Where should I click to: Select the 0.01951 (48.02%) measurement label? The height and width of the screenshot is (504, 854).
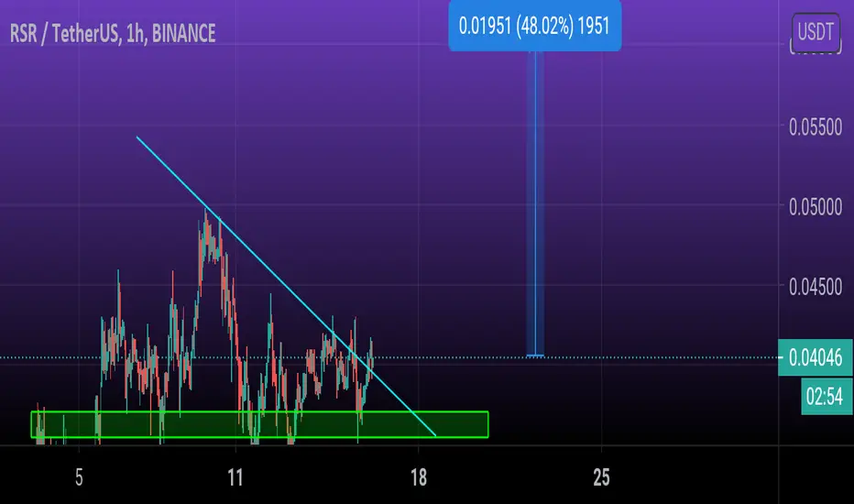click(x=535, y=26)
